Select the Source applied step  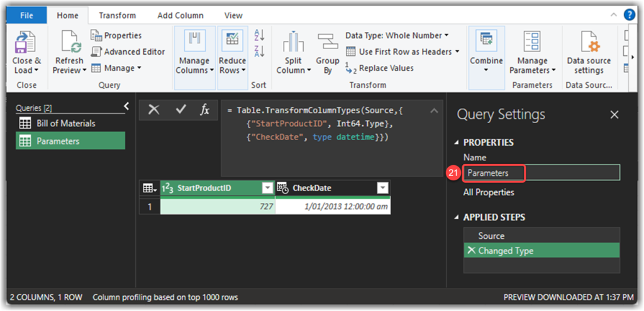tap(541, 236)
